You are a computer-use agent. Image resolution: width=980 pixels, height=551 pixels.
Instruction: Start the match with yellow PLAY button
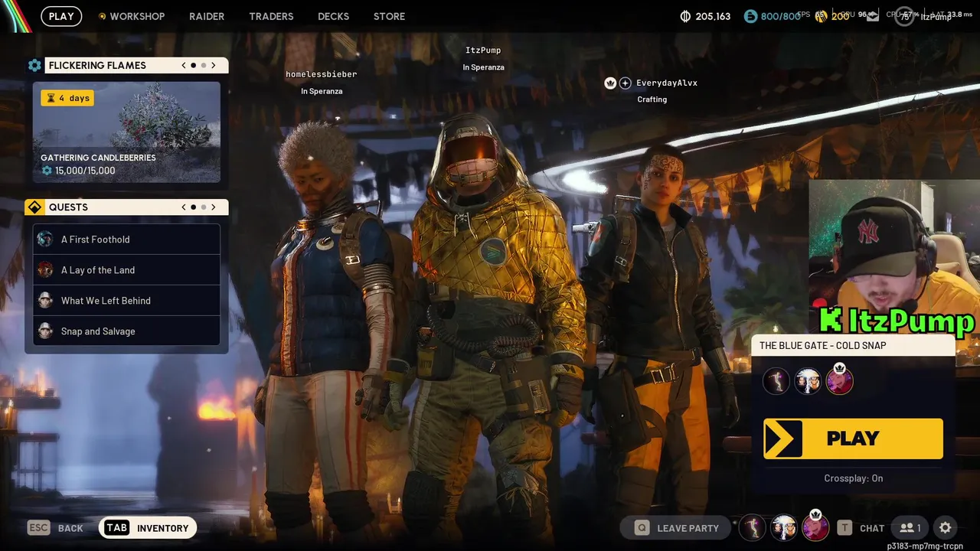click(853, 439)
